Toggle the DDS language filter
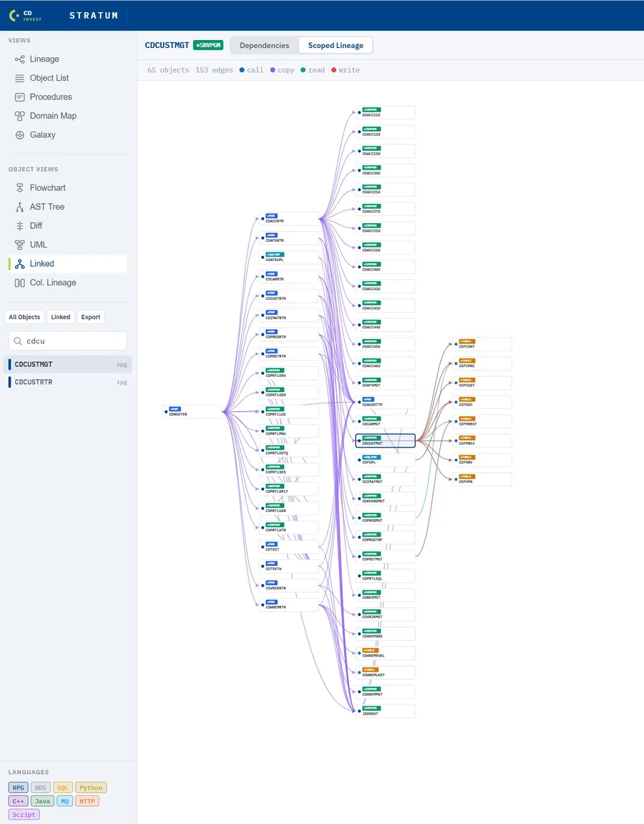The height and width of the screenshot is (824, 644). pos(41,788)
